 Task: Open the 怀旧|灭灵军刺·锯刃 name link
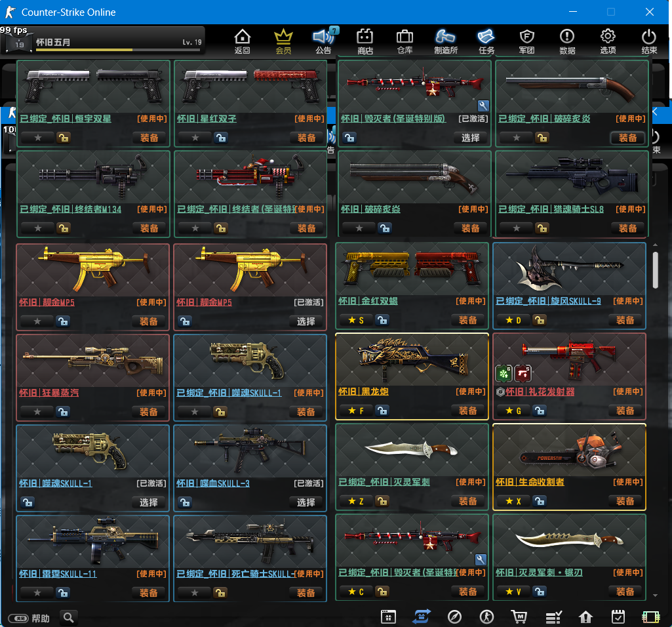pos(539,572)
